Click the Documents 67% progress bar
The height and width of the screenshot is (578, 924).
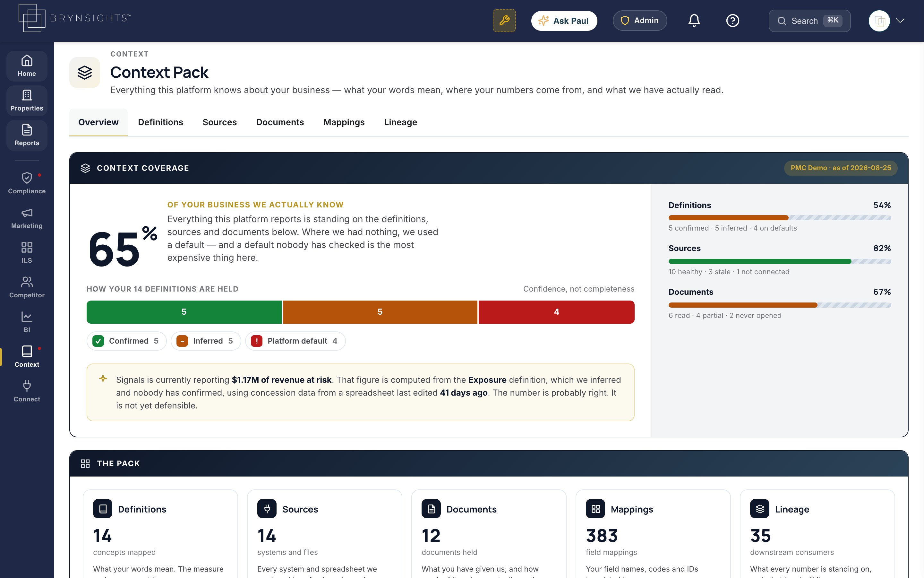pyautogui.click(x=780, y=305)
